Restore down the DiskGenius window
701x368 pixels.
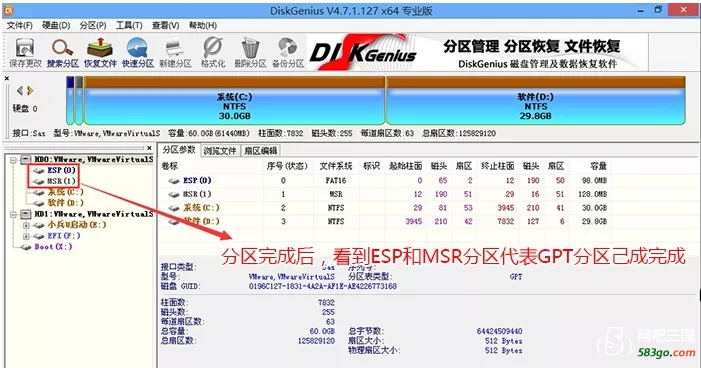[658, 9]
